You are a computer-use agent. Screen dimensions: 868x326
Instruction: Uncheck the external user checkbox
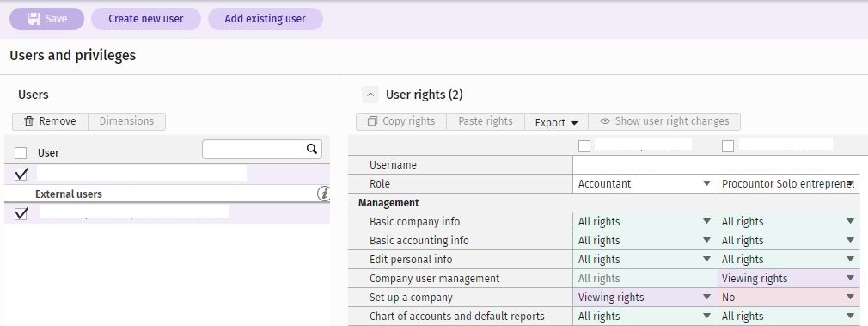[21, 213]
